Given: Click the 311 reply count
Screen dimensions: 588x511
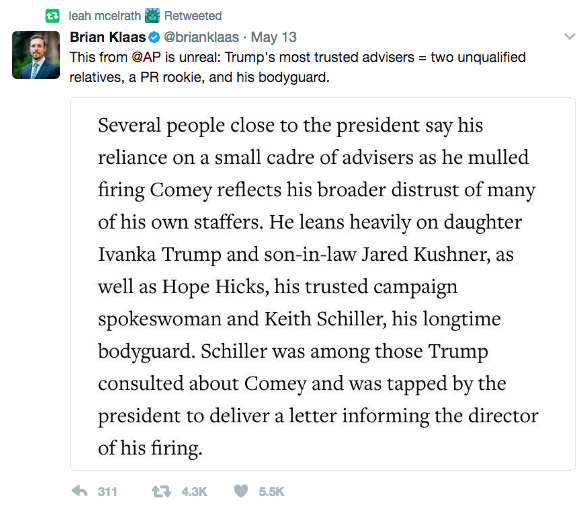Looking at the screenshot, I should [108, 492].
